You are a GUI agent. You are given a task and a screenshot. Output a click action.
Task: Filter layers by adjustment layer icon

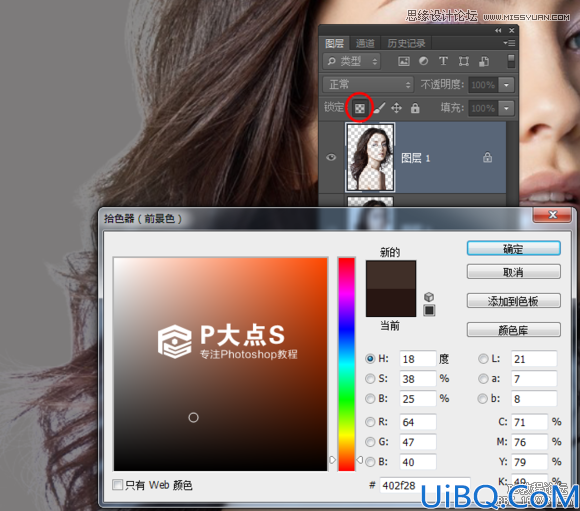[424, 61]
